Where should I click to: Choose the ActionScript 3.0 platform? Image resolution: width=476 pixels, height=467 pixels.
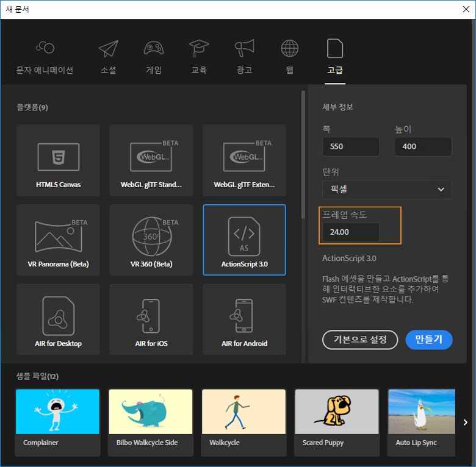[x=244, y=240]
